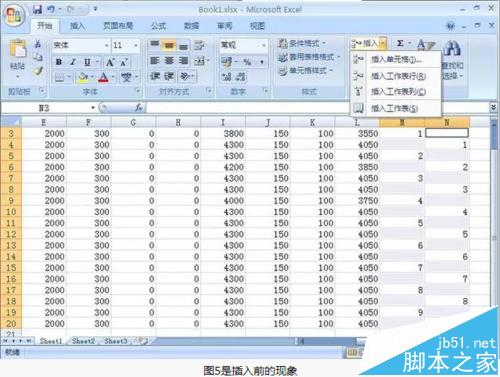Open AutoSum sigma button
The width and height of the screenshot is (500, 377).
pos(400,43)
